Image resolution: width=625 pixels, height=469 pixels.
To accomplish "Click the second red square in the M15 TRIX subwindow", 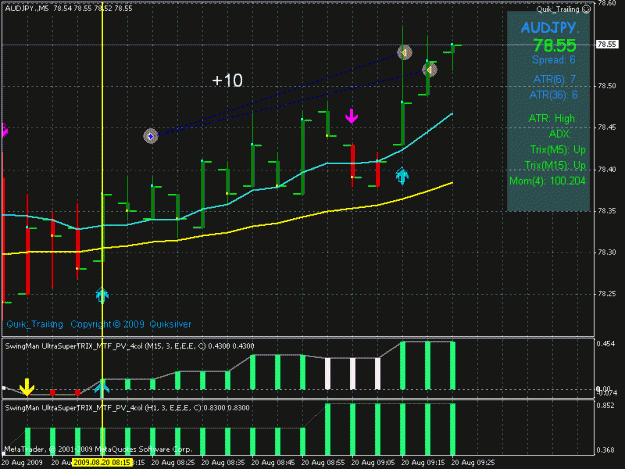I will 78,392.
